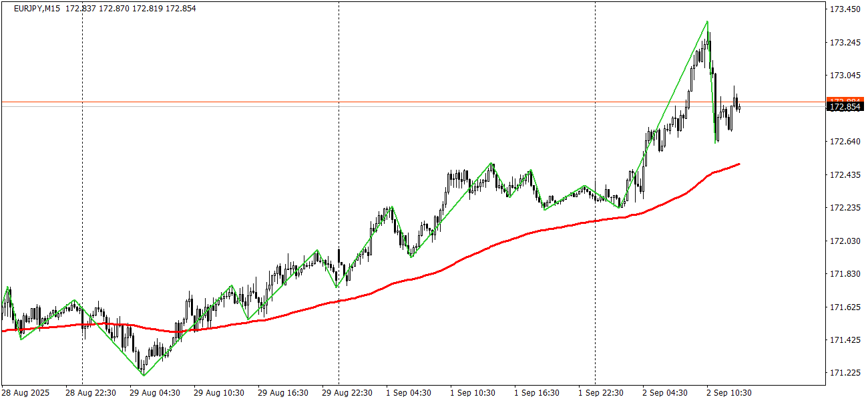Click the 2 Sep 04:30 time label
This screenshot has width=868, height=401.
point(666,392)
